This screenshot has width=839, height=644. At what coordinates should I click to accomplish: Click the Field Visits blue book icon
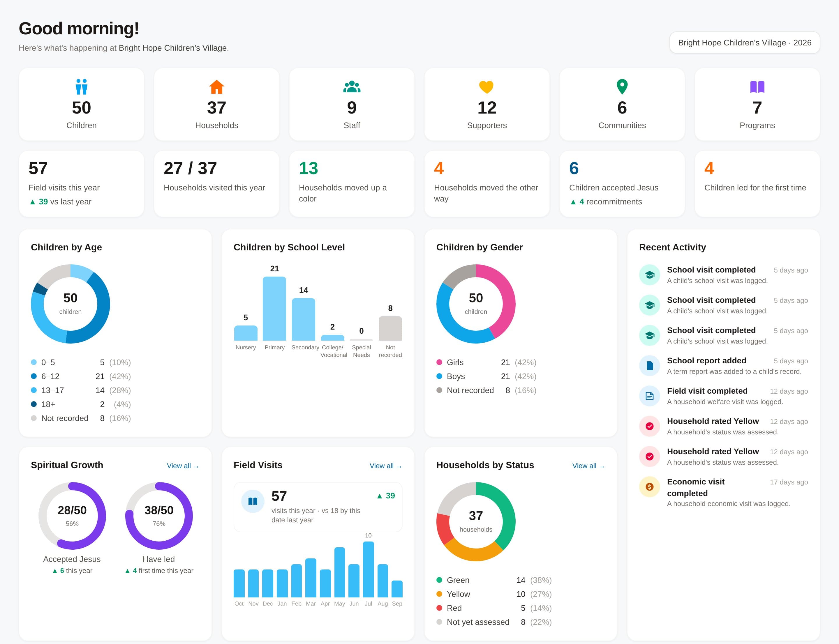point(253,501)
